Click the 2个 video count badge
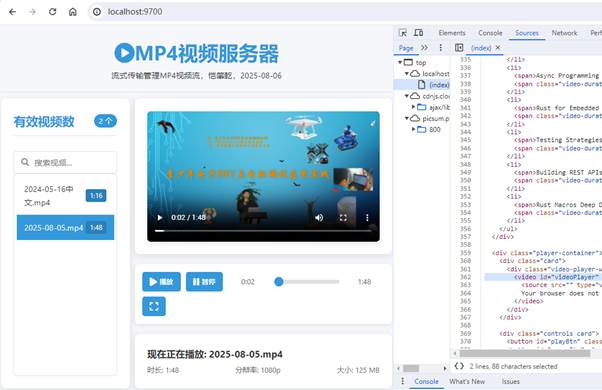602x390 pixels. point(105,121)
